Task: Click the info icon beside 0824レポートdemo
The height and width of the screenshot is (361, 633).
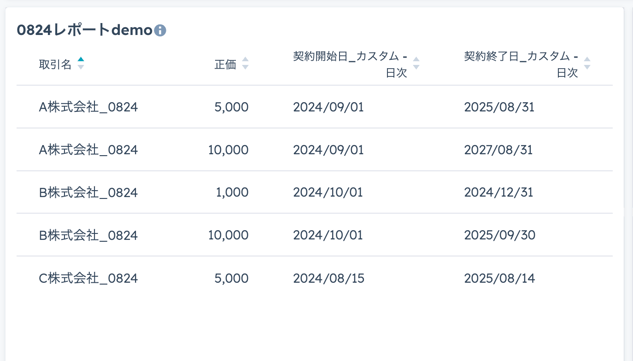Action: point(160,30)
